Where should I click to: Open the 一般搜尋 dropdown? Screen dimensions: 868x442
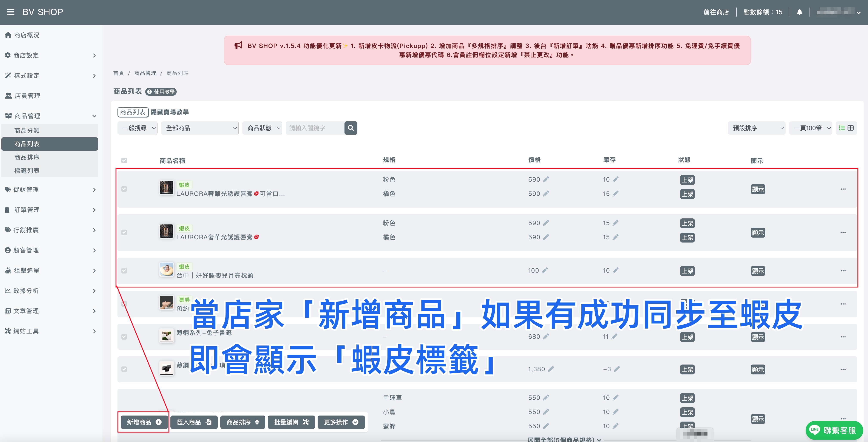137,128
